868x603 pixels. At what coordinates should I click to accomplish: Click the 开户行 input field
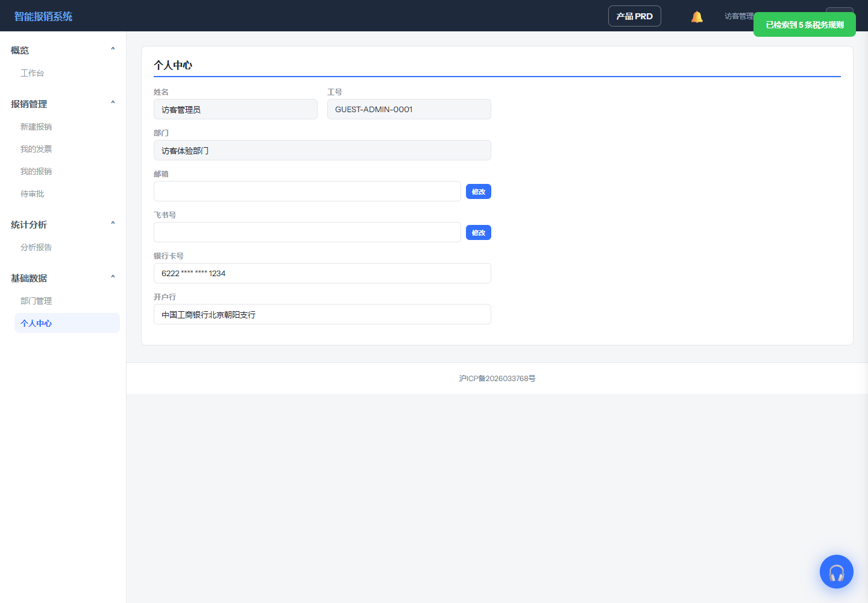click(322, 314)
